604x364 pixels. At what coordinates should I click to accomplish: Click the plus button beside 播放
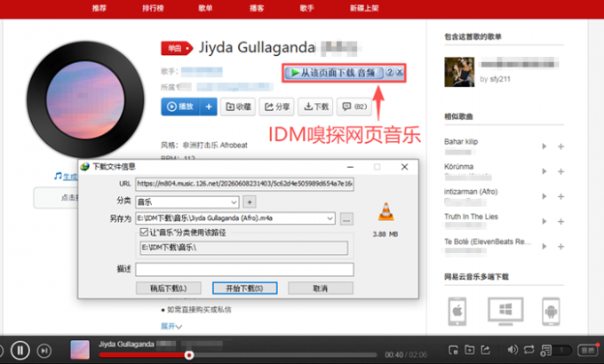click(x=209, y=107)
